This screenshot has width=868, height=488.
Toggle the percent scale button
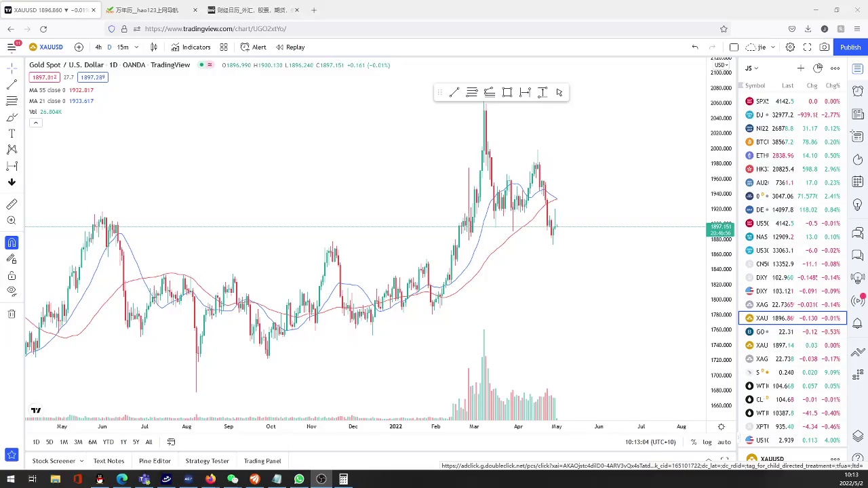(693, 442)
